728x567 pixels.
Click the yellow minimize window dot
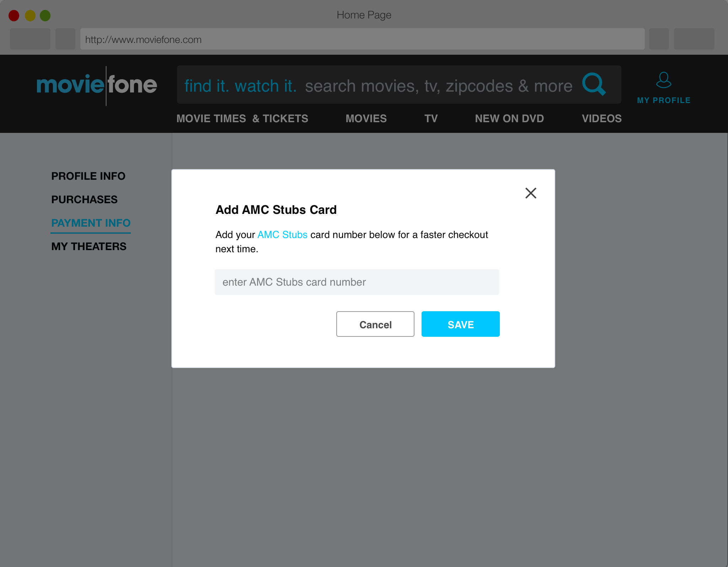coord(30,16)
